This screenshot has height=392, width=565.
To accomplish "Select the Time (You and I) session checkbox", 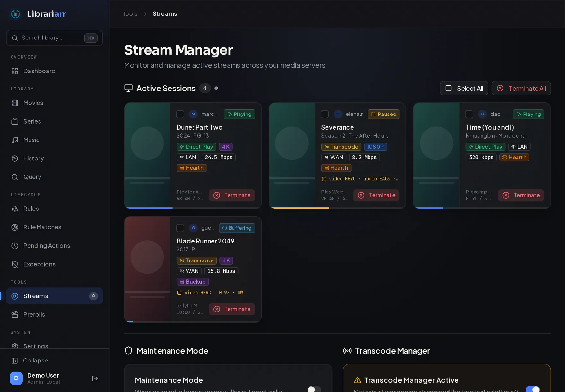I will point(469,114).
